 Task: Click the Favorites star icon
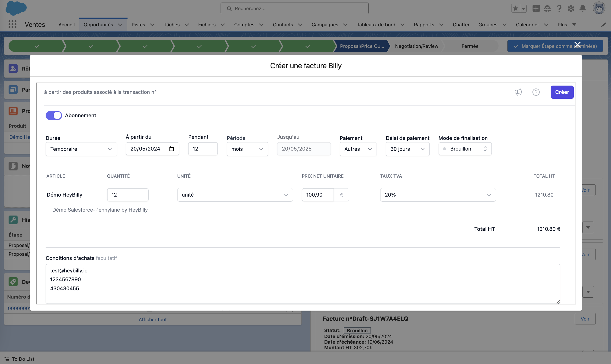click(515, 9)
